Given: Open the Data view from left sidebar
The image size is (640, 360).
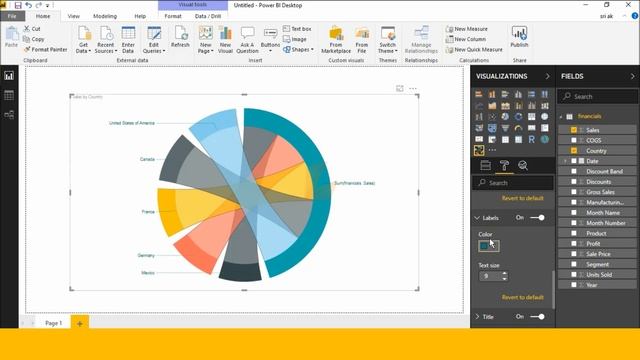Looking at the screenshot, I should [x=9, y=96].
